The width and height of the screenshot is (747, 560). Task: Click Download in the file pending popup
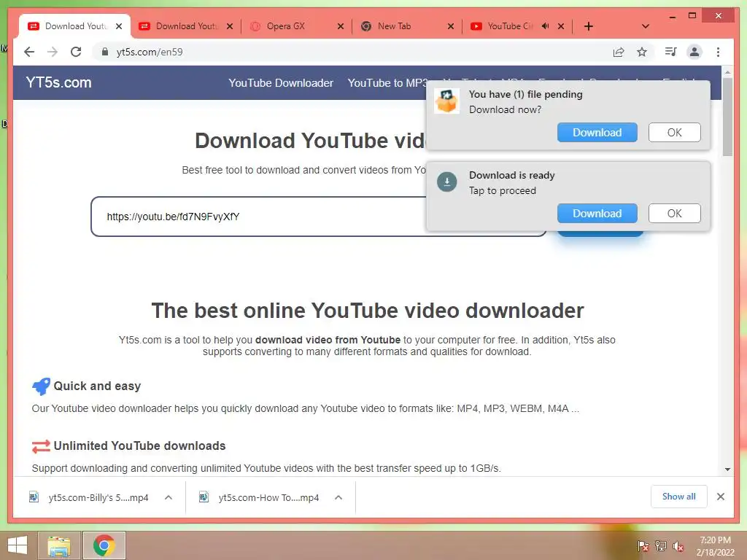point(597,133)
